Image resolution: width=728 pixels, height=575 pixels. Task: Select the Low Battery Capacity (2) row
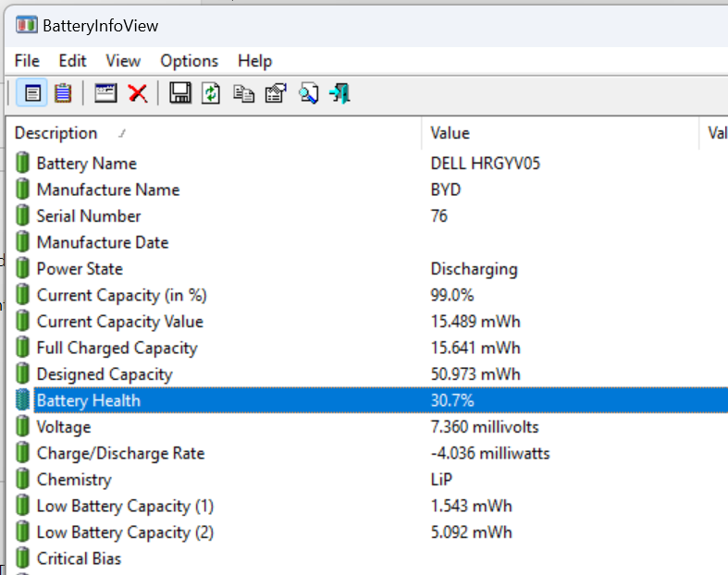coord(367,532)
